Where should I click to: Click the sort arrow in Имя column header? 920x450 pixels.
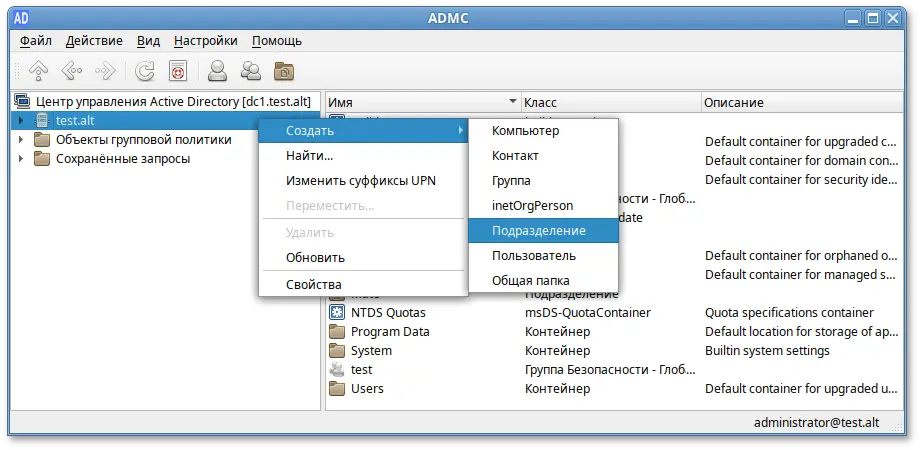[x=514, y=101]
